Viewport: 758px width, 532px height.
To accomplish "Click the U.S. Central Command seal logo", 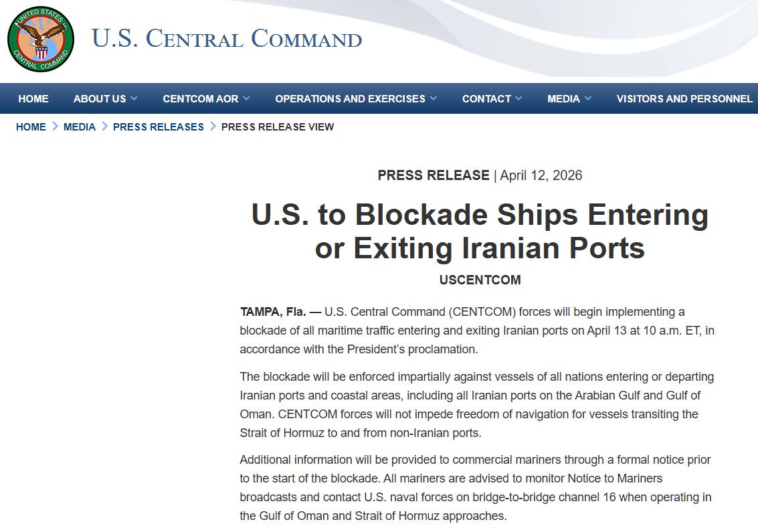I will (x=40, y=39).
